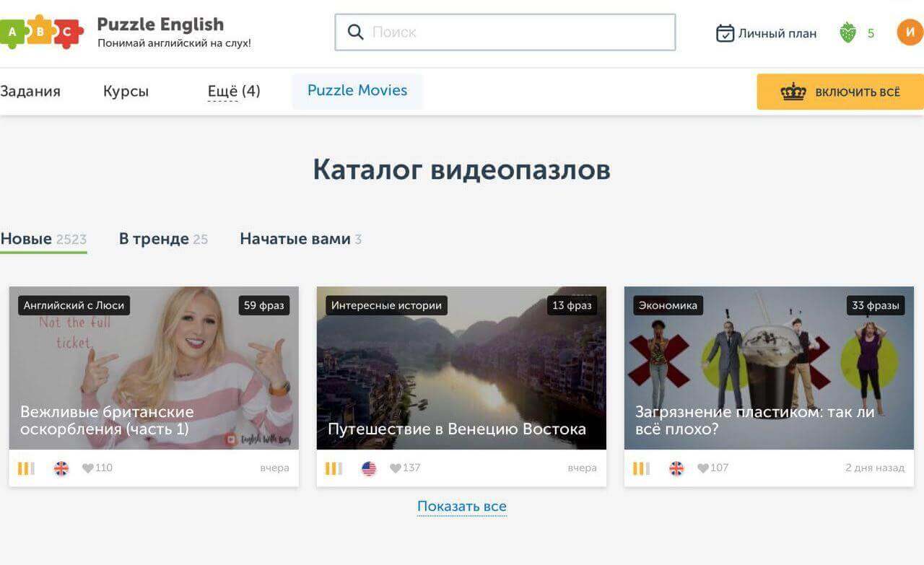Toggle the heart on the plastic pollution video
The width and height of the screenshot is (924, 565).
[702, 468]
